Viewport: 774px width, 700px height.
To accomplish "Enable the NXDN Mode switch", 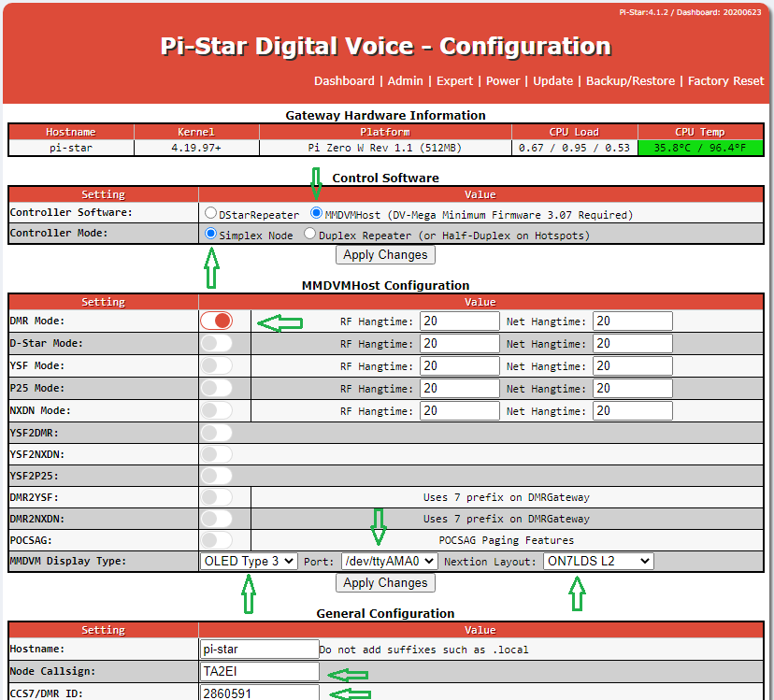I will tap(216, 410).
